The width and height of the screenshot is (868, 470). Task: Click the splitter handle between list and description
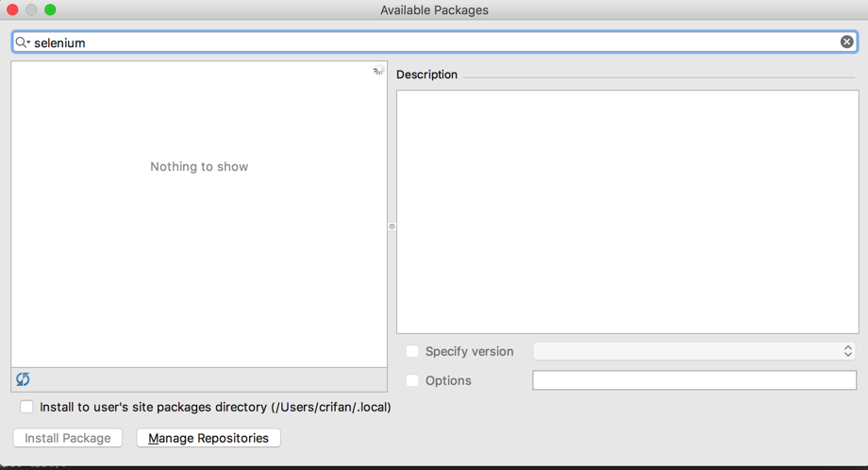click(392, 227)
